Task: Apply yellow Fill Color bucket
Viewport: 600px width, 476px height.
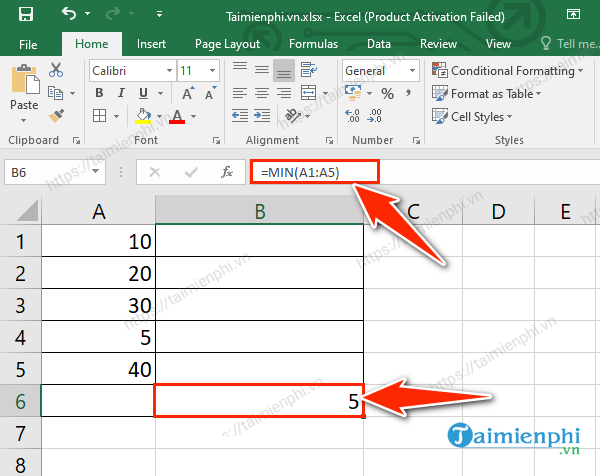Action: [x=143, y=116]
